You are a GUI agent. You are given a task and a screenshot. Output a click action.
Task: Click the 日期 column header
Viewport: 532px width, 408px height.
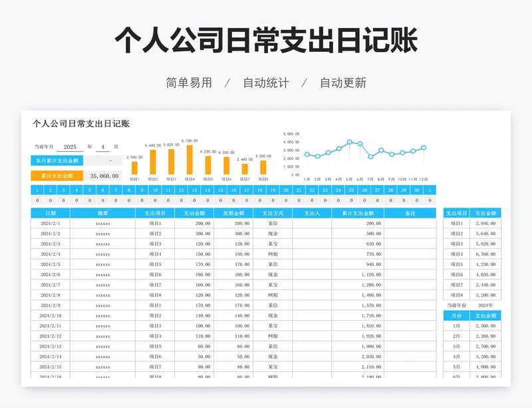click(x=51, y=214)
